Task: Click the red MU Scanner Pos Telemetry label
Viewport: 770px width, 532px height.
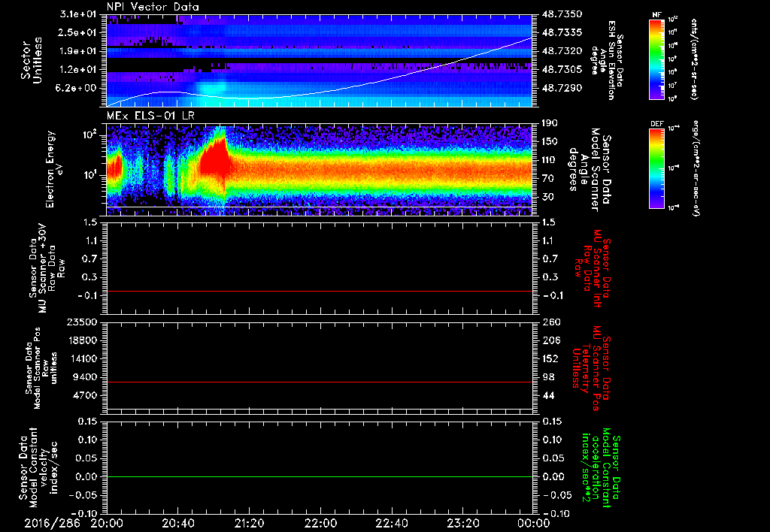Action: (591, 368)
